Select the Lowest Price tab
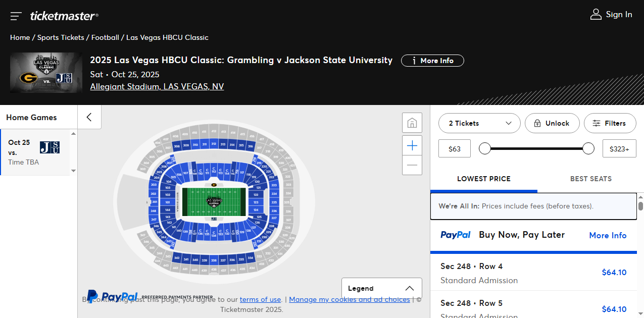The height and width of the screenshot is (318, 644). coord(483,179)
